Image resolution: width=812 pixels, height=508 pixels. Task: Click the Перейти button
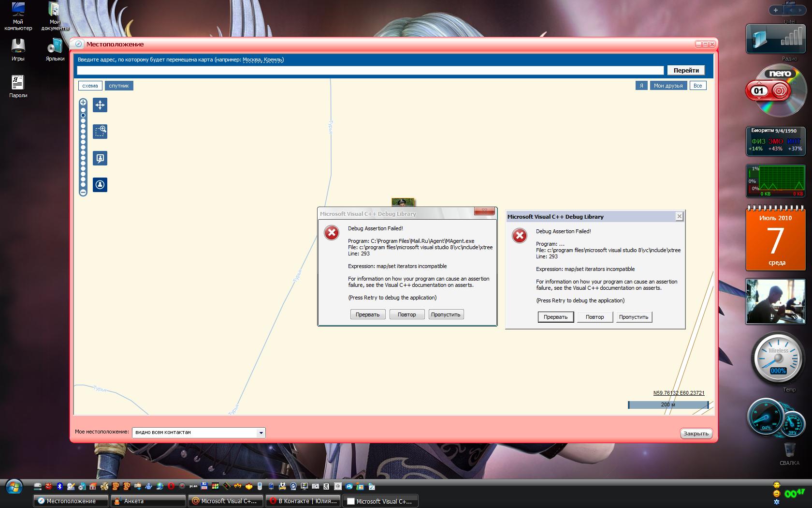pyautogui.click(x=686, y=71)
